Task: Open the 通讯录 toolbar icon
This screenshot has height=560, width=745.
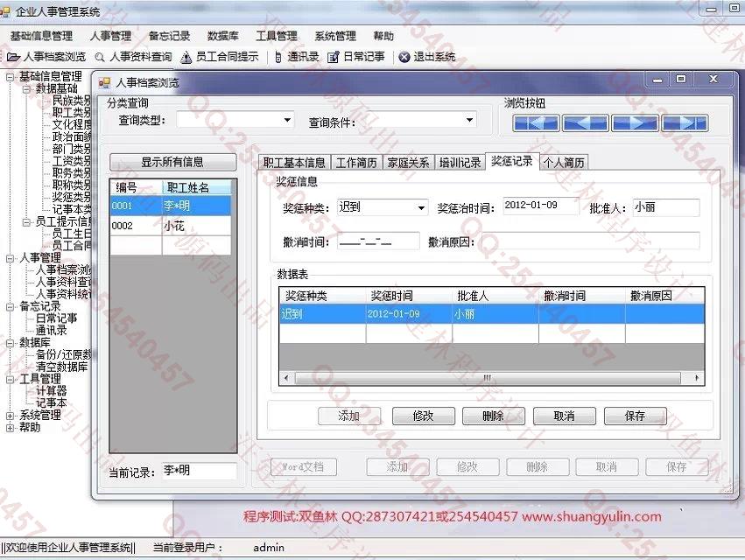Action: 278,58
